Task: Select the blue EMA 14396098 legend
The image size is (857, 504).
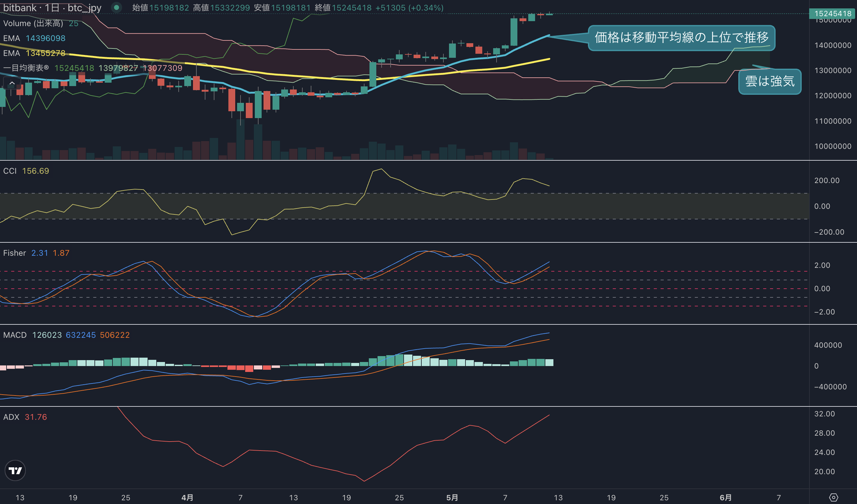Action: click(x=34, y=38)
